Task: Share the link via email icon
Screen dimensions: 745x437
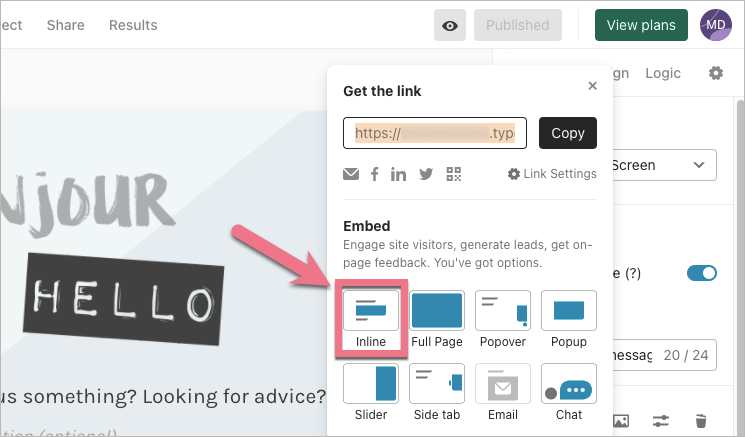Action: pyautogui.click(x=351, y=174)
